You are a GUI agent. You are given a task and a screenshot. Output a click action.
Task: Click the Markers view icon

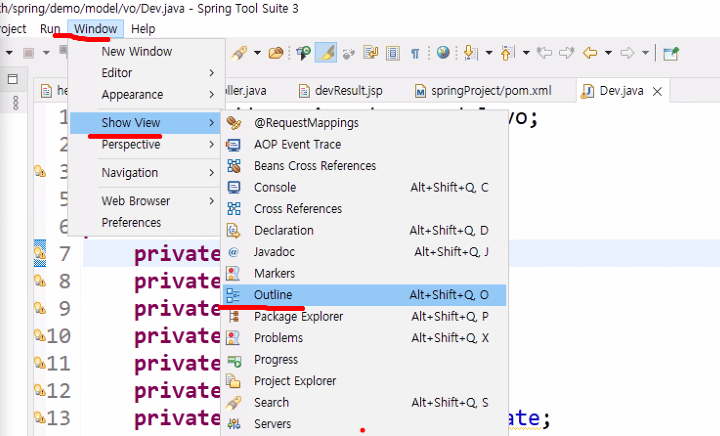click(x=233, y=274)
